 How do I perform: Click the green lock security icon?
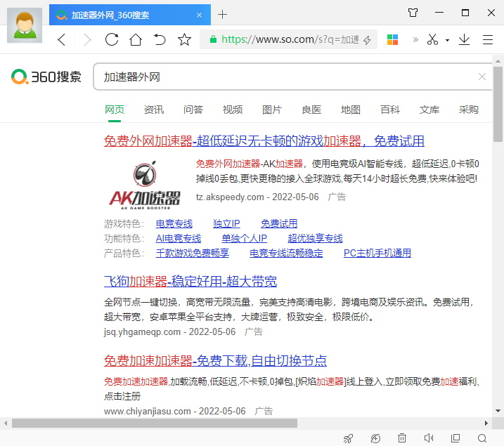(x=213, y=39)
